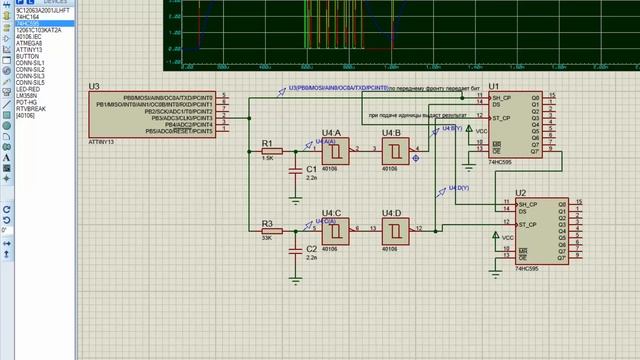This screenshot has height=360, width=640.
Task: Click resistor R1 on schematic
Action: pyautogui.click(x=272, y=151)
